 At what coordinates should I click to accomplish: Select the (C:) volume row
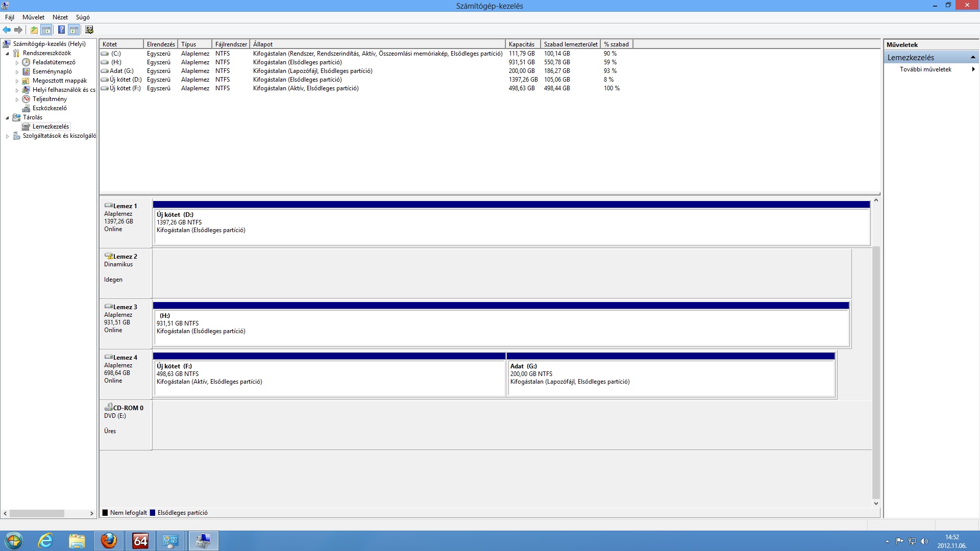click(x=366, y=54)
